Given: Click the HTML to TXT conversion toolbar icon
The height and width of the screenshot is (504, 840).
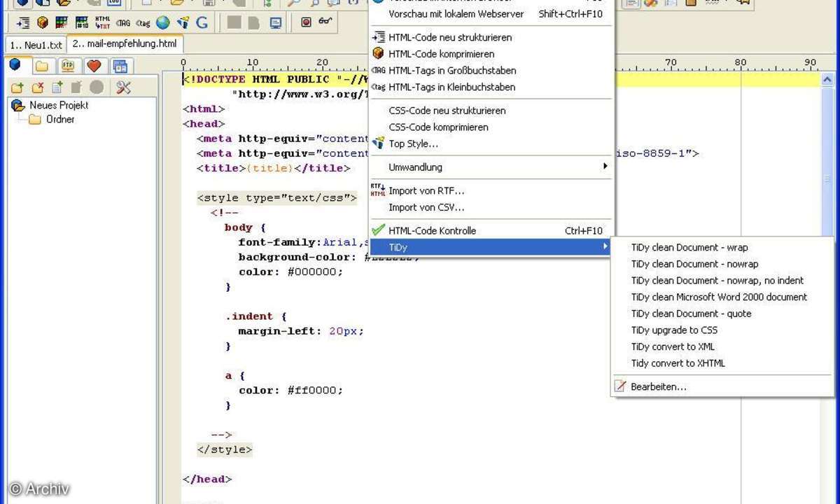Looking at the screenshot, I should [102, 22].
